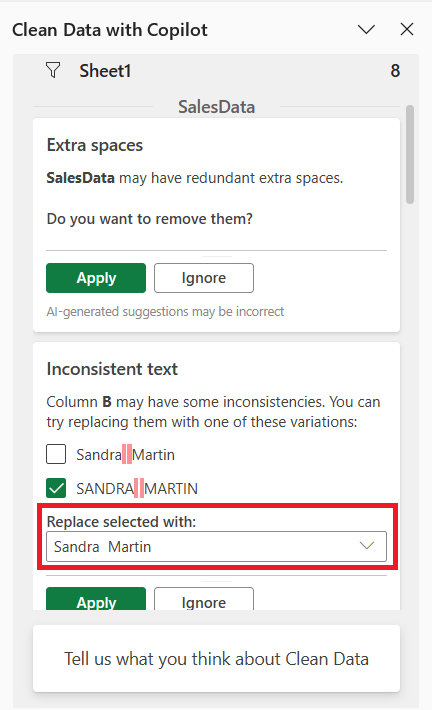Screen dimensions: 432x710
Task: Open the Replace selected with dropdown
Action: point(216,547)
